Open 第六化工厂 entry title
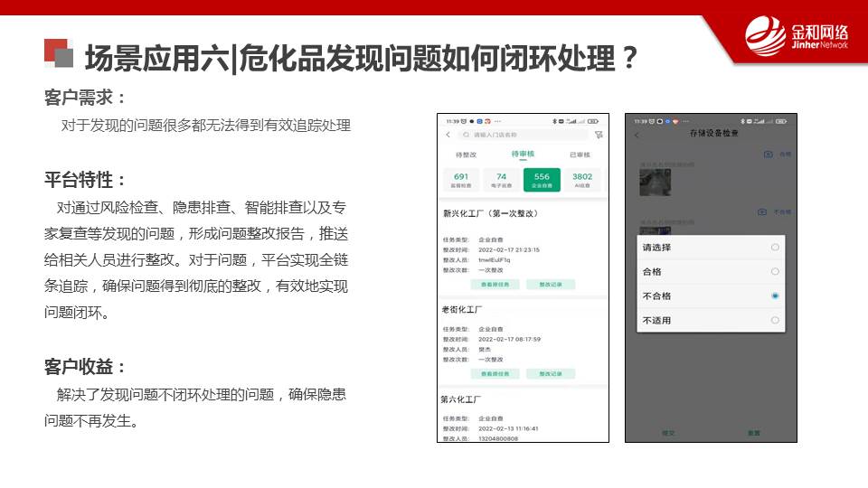 click(460, 399)
